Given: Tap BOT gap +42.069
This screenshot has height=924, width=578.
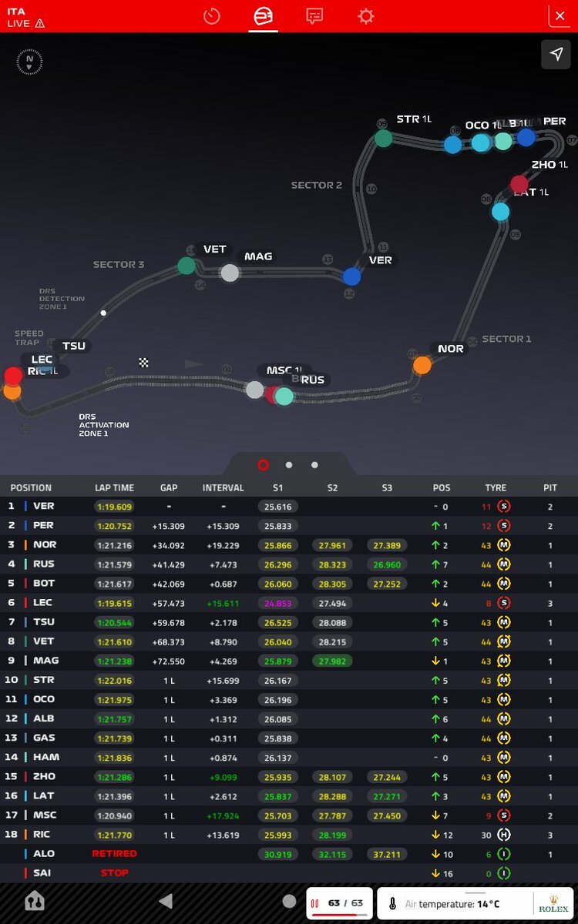Looking at the screenshot, I should pyautogui.click(x=169, y=584).
